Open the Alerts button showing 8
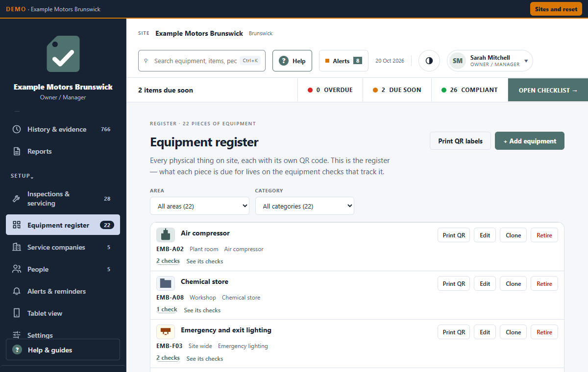This screenshot has height=372, width=588. (x=343, y=61)
